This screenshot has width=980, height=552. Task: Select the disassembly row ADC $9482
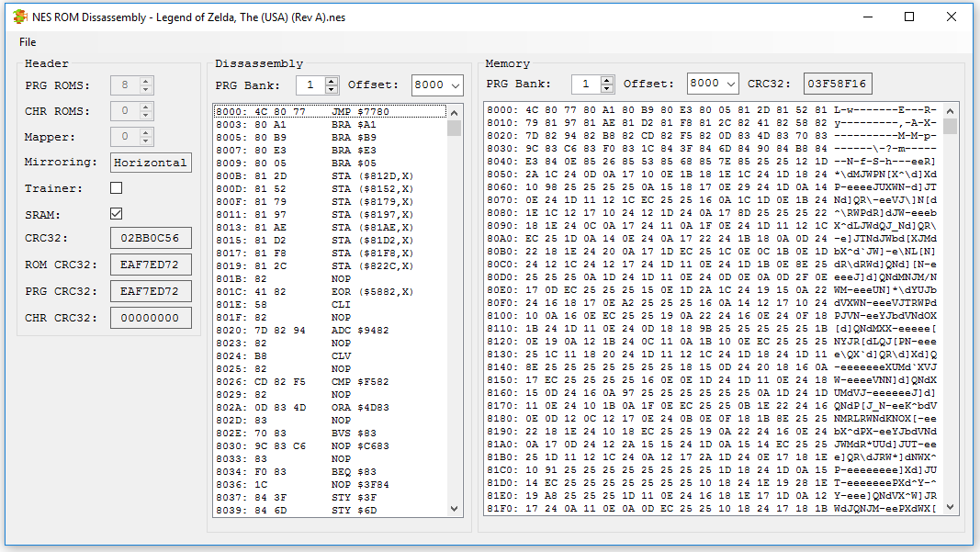point(330,330)
